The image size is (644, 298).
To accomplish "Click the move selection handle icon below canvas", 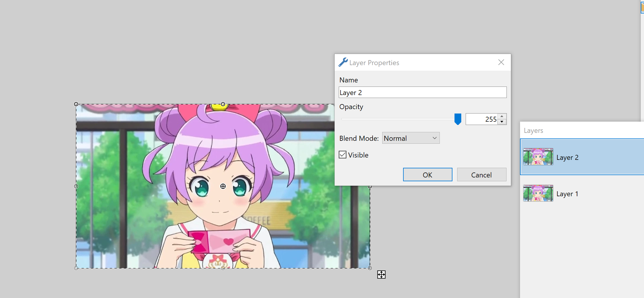I will click(x=381, y=275).
